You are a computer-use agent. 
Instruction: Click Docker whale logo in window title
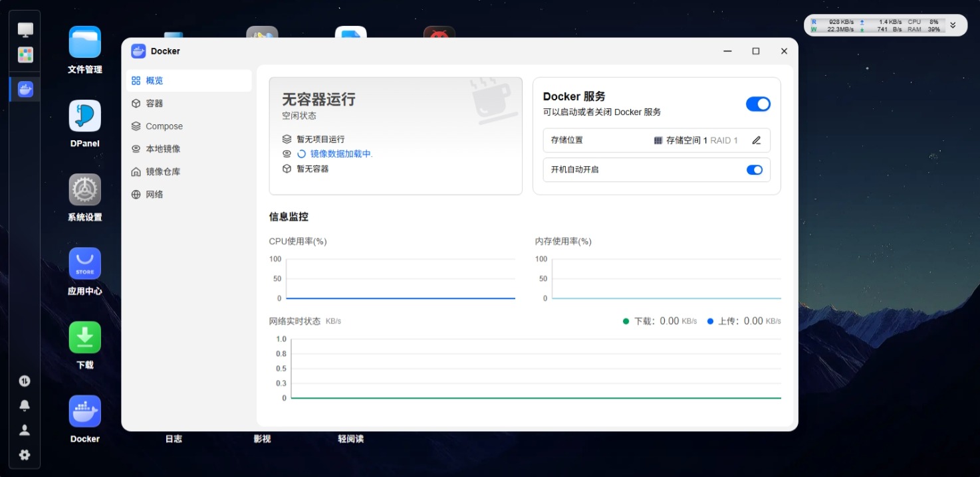pyautogui.click(x=138, y=51)
